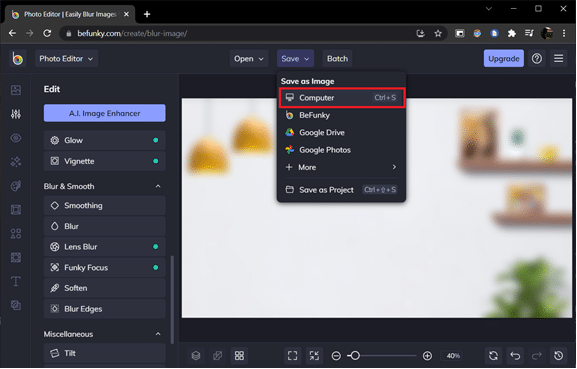Select the Smoothing tool
Image resolution: width=577 pixels, height=369 pixels.
(105, 206)
